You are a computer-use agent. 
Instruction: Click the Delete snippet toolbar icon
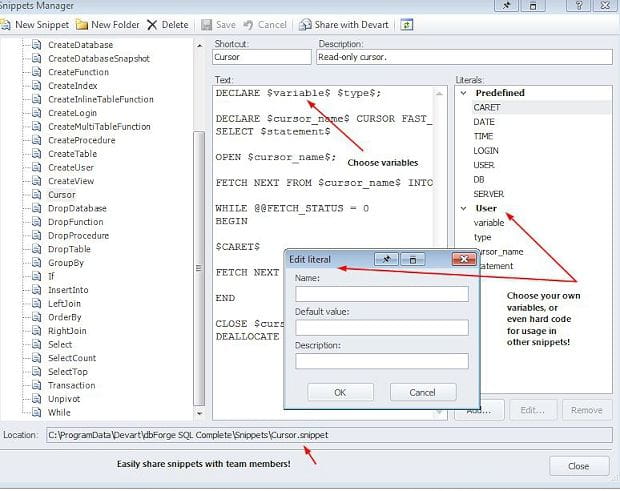click(167, 24)
